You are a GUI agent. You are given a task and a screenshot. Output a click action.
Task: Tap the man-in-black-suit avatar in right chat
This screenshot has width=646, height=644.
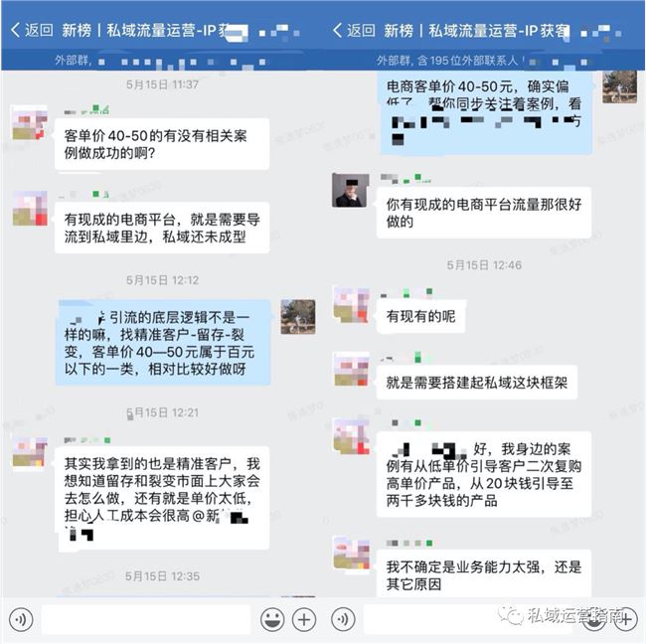pyautogui.click(x=350, y=190)
